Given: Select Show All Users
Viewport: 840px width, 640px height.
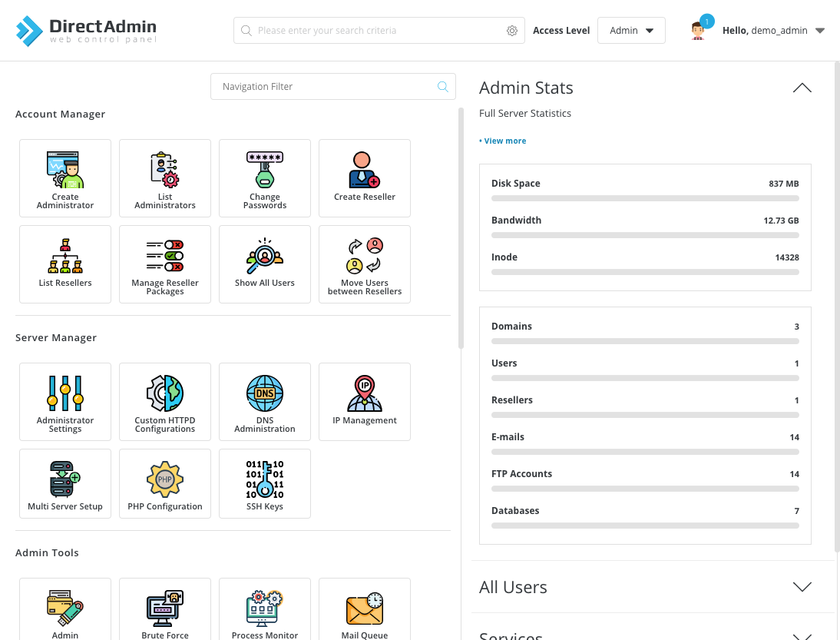Looking at the screenshot, I should click(x=265, y=264).
